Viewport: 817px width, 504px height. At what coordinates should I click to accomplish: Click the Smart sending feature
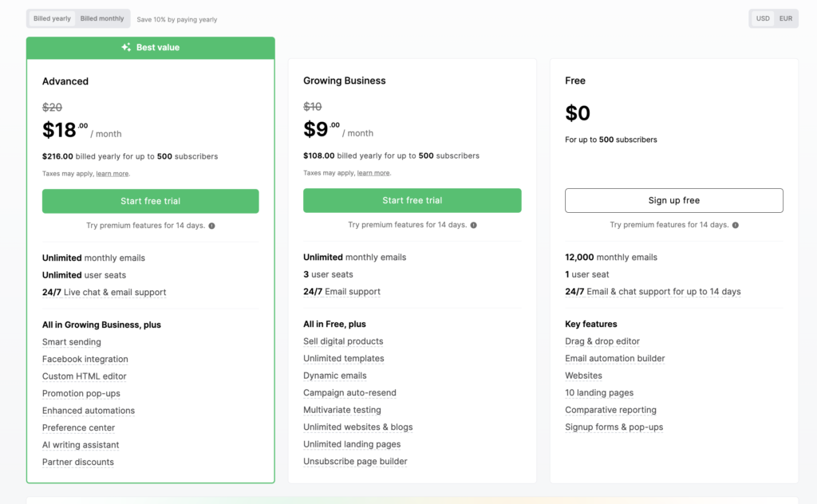(72, 342)
